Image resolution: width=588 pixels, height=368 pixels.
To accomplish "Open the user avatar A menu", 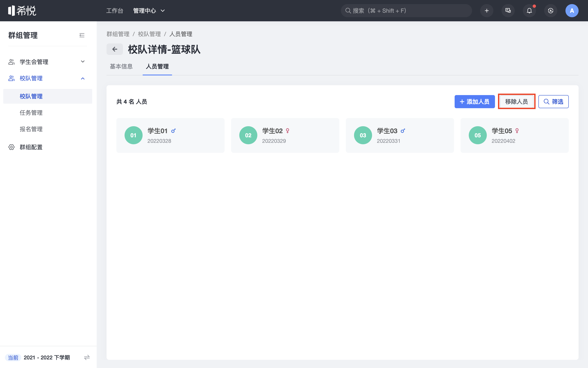I will [572, 11].
